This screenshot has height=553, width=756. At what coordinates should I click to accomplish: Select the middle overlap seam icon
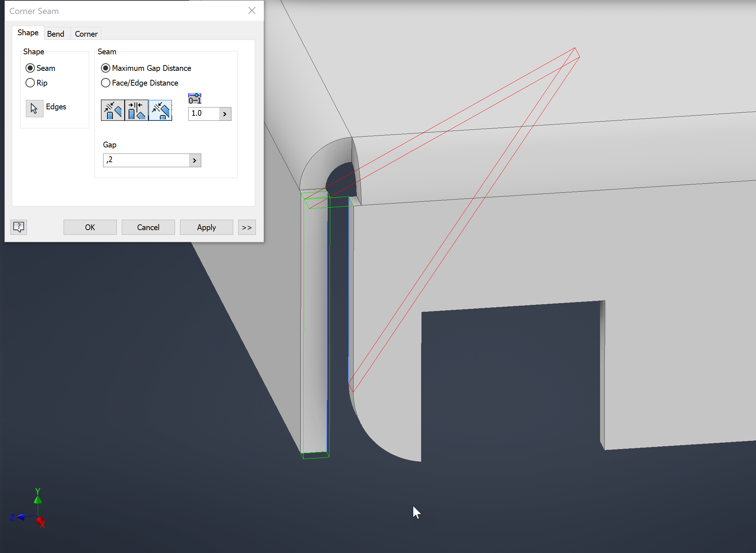[137, 110]
